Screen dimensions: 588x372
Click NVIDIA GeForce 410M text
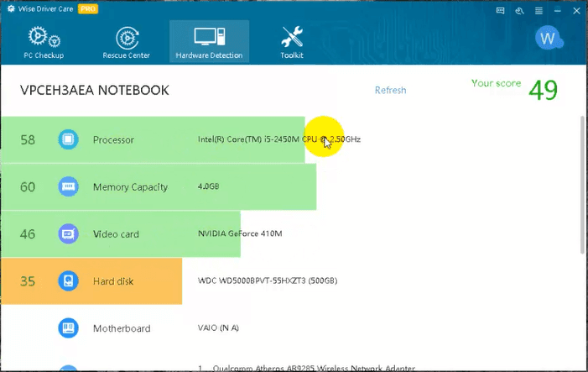point(240,233)
